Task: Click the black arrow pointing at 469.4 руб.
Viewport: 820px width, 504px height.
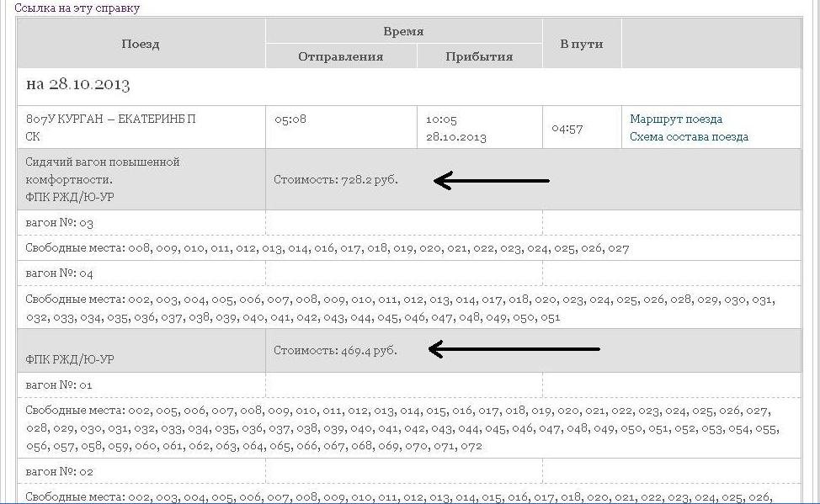Action: click(x=514, y=350)
